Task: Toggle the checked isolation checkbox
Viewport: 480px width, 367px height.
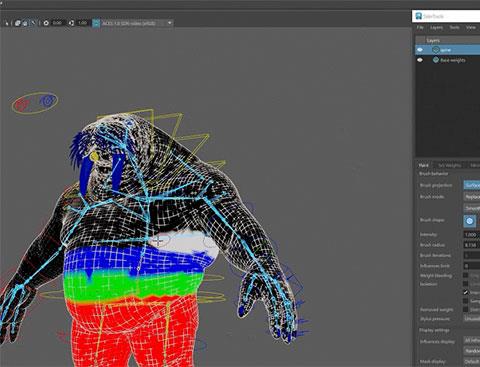Action: (x=466, y=292)
